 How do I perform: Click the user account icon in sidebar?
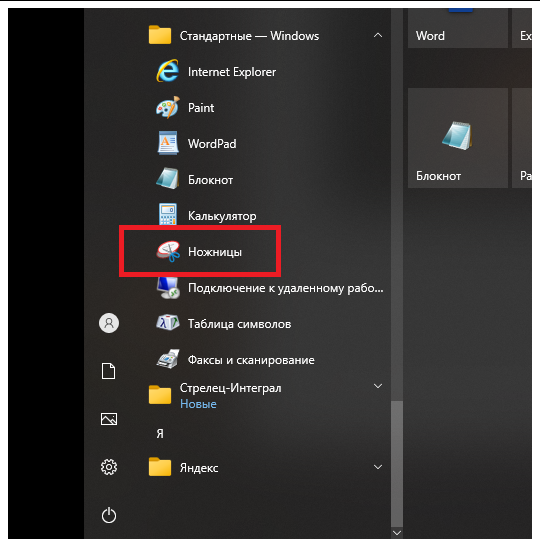click(x=109, y=323)
